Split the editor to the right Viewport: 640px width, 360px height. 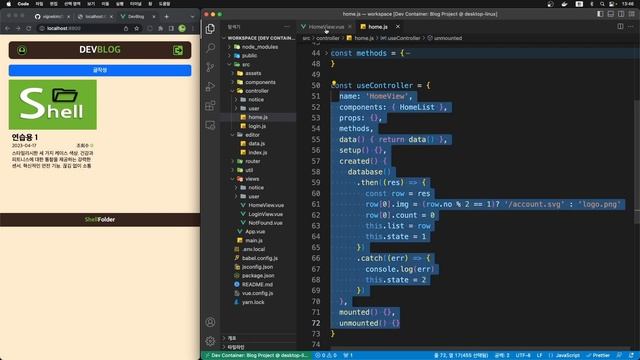pyautogui.click(x=620, y=27)
